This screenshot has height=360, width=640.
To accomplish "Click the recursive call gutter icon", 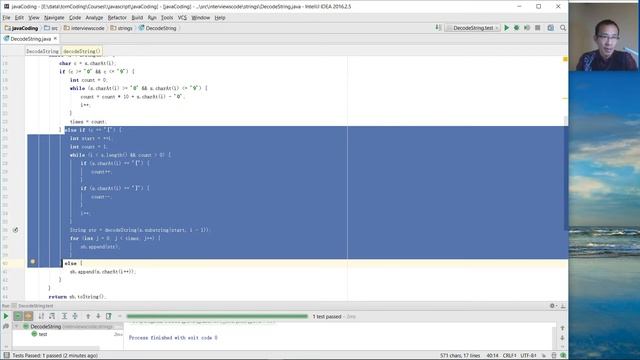I will point(16,230).
